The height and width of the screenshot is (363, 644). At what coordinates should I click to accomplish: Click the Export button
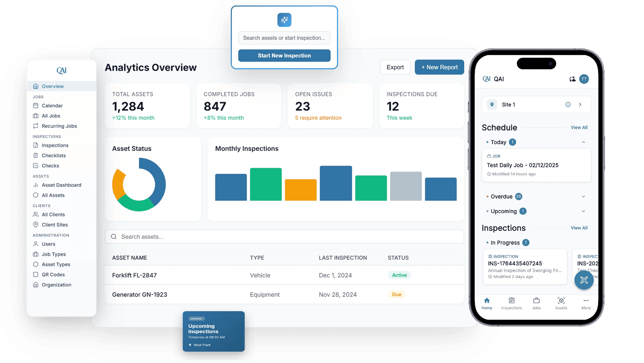(x=395, y=67)
